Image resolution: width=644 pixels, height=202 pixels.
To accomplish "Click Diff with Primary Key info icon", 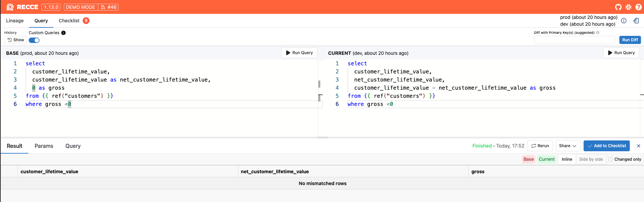I will (598, 32).
